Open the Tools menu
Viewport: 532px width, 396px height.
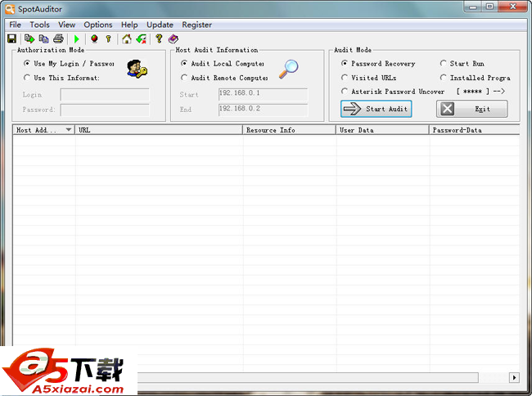click(x=39, y=25)
